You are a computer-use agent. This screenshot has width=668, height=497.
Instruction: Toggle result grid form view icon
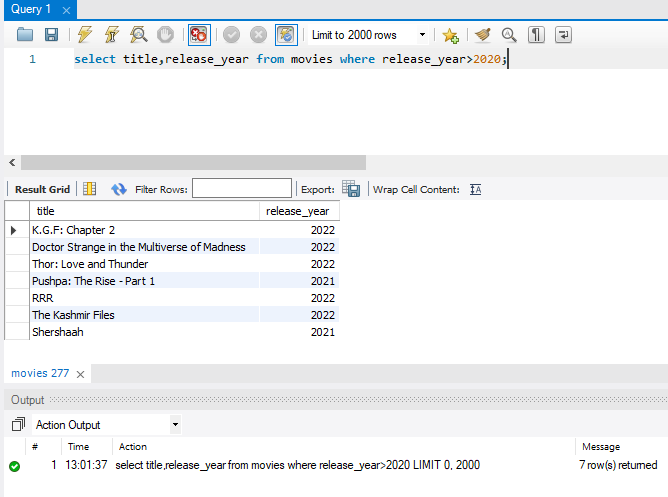[x=89, y=189]
